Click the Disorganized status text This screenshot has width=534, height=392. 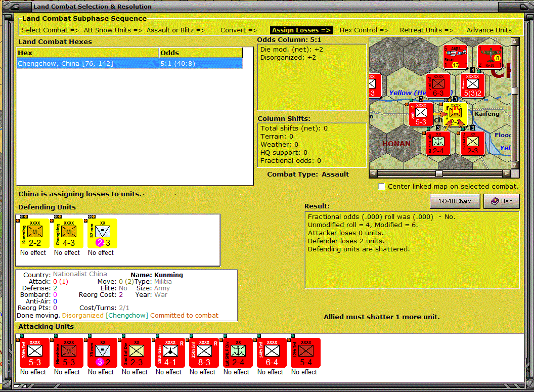coord(83,316)
